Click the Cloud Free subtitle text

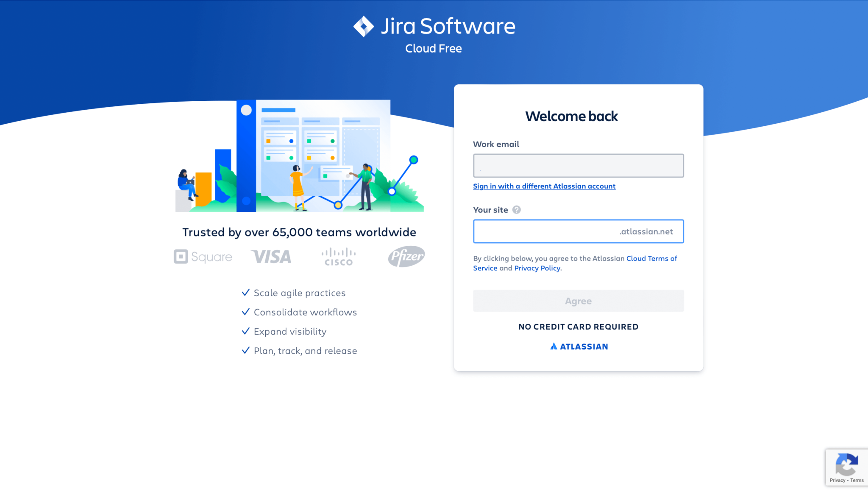(434, 48)
